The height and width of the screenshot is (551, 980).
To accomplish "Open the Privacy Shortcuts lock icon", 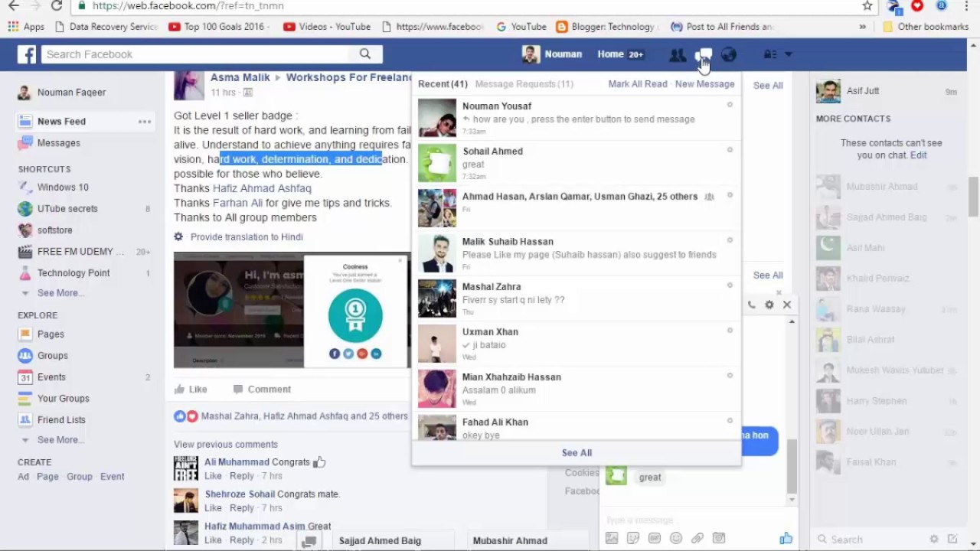I will (x=770, y=54).
